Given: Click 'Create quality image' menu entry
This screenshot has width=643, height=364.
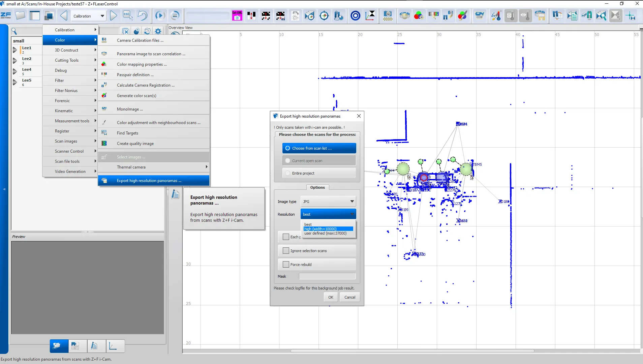Looking at the screenshot, I should tap(154, 144).
